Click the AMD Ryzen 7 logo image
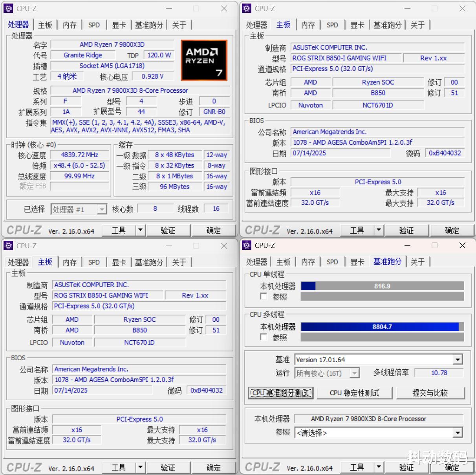Image resolution: width=476 pixels, height=475 pixels. [x=204, y=60]
